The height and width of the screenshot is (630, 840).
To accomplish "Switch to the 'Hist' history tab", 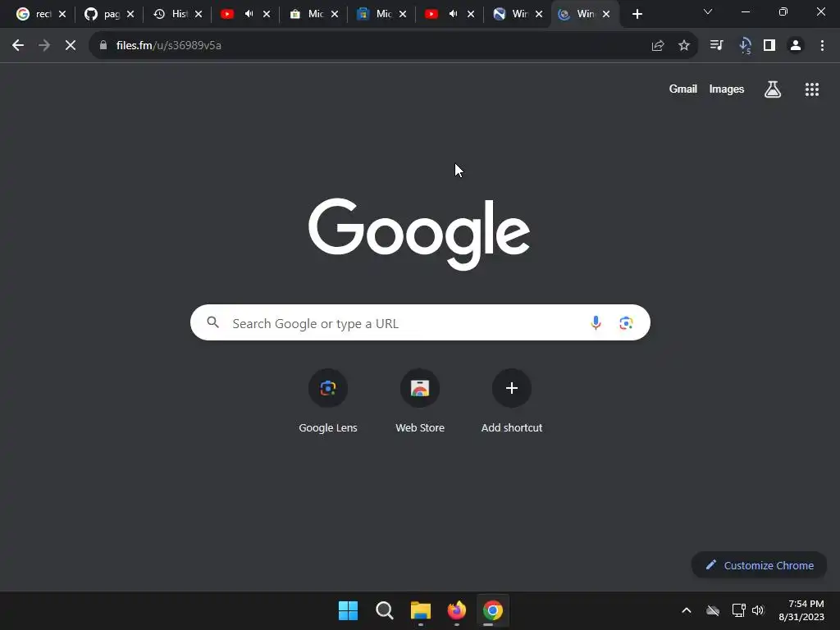I will tap(171, 14).
